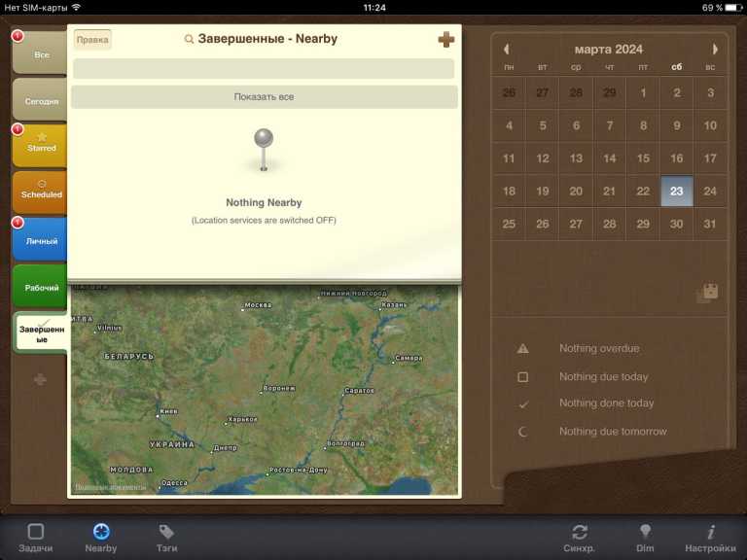Tap the Tasks checkbox icon

(36, 532)
